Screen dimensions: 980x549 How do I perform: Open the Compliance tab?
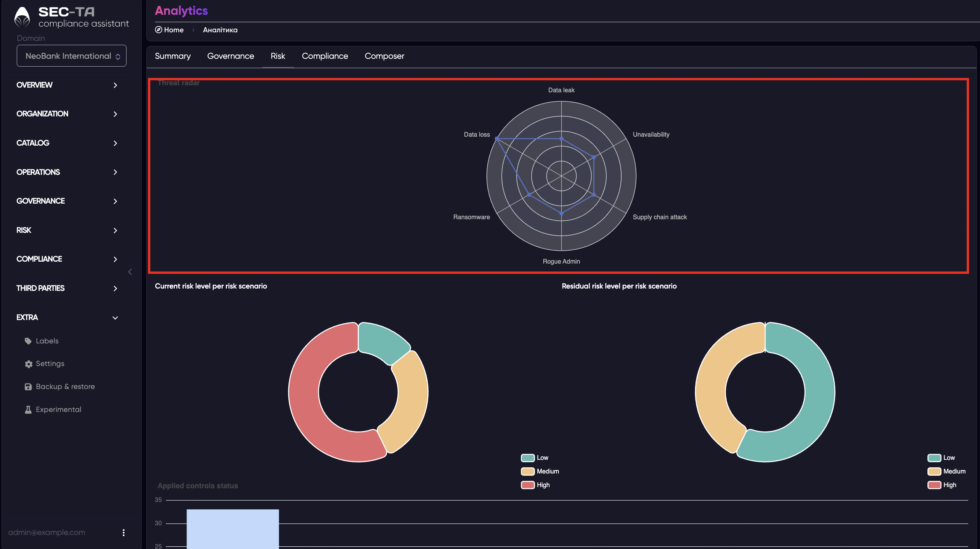(325, 56)
